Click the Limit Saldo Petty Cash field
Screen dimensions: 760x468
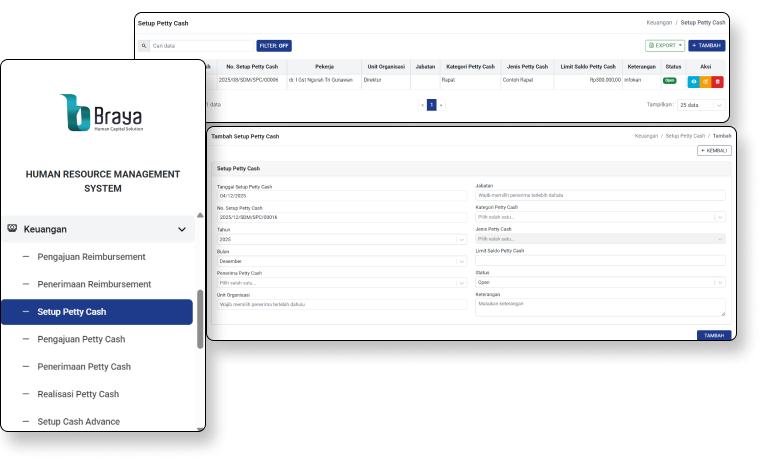(x=600, y=261)
